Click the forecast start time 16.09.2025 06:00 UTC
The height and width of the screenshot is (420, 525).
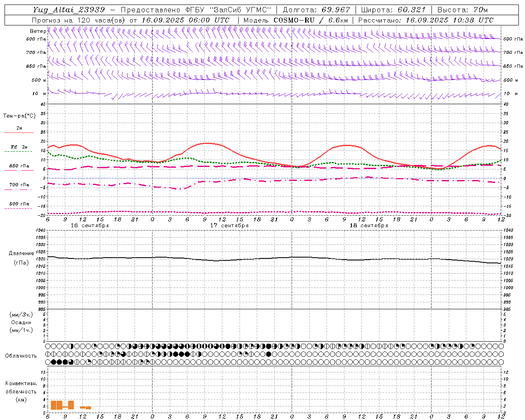click(x=185, y=20)
